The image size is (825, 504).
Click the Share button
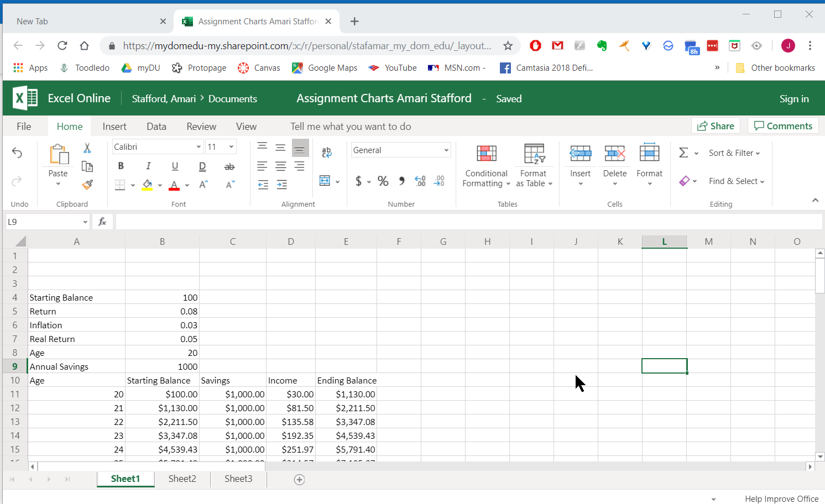point(716,126)
